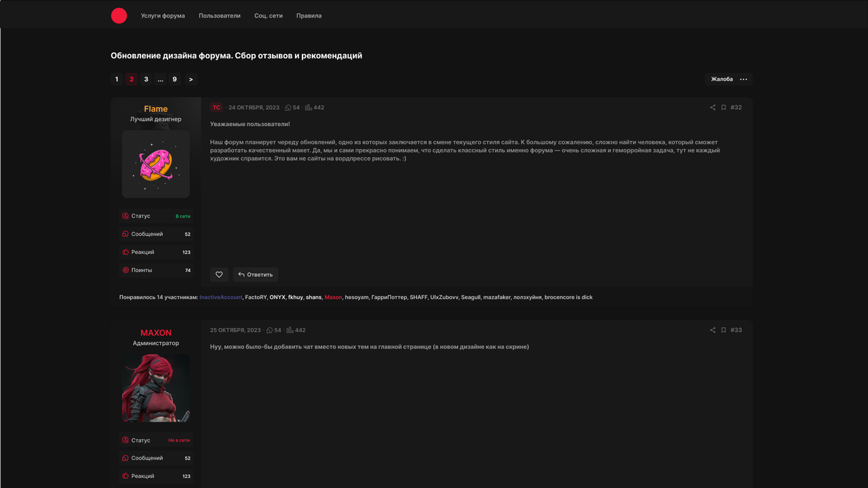Share post #33 via share icon
This screenshot has height=488, width=868.
712,330
